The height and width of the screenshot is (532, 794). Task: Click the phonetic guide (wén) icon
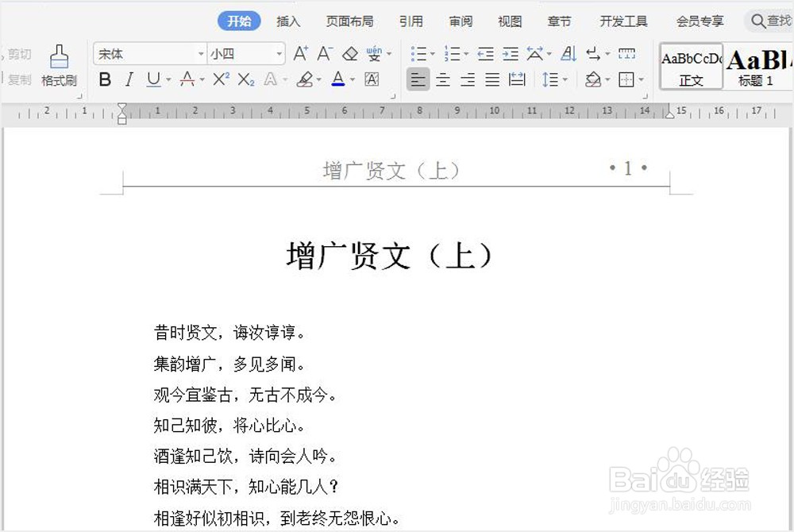374,54
